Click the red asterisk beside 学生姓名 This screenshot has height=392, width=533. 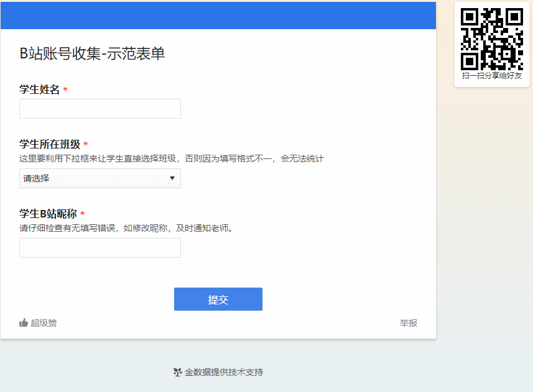(65, 91)
